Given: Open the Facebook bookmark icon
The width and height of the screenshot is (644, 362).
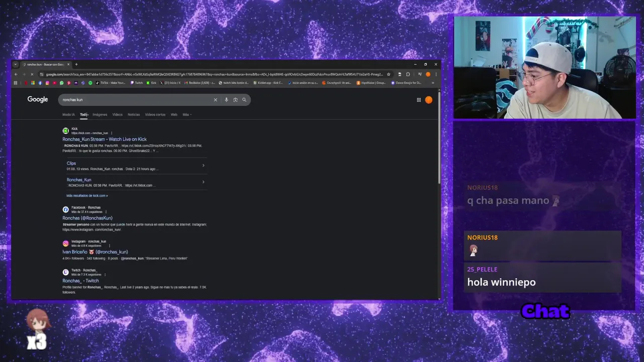Looking at the screenshot, I should pos(40,83).
